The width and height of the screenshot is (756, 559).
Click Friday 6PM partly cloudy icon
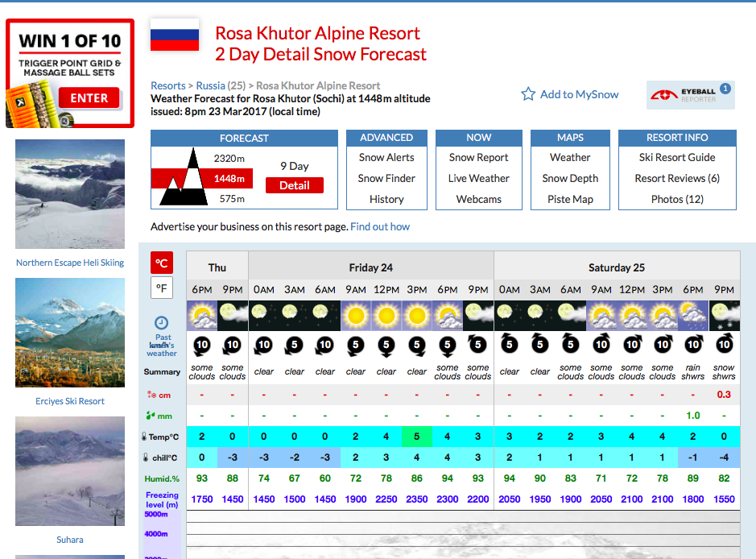click(448, 316)
